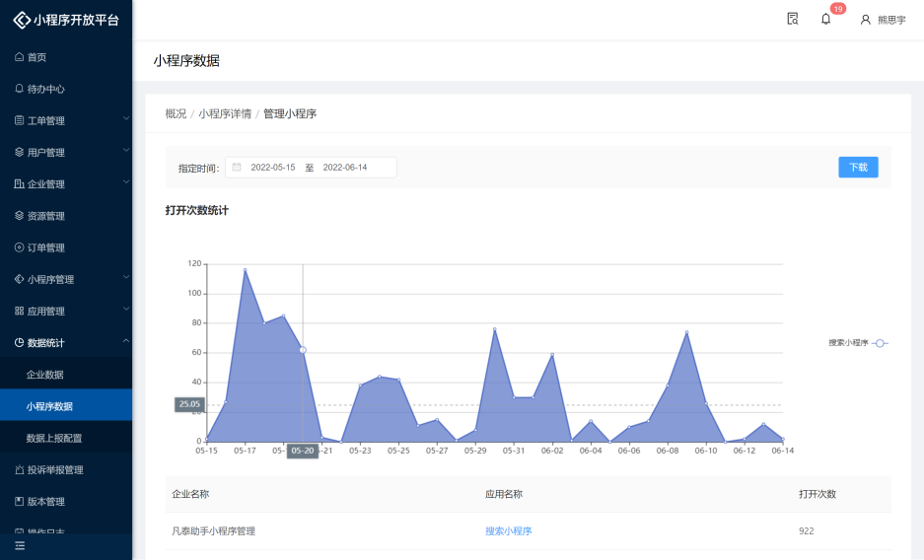Click the user avatar icon for 熊思宇

866,20
